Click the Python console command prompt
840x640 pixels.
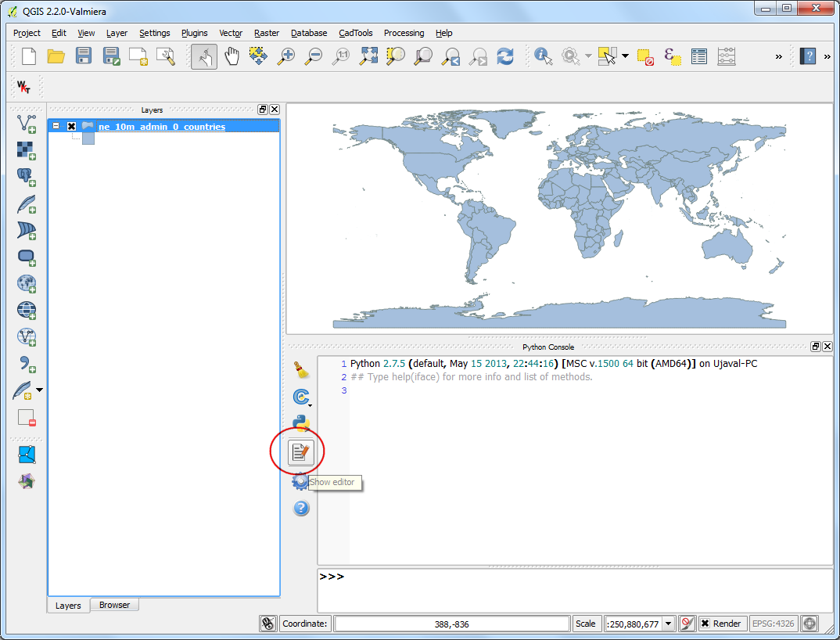click(575, 590)
